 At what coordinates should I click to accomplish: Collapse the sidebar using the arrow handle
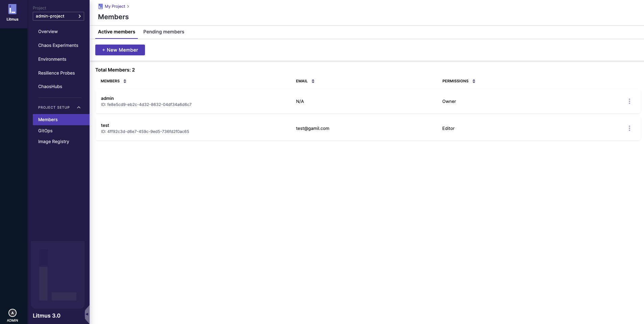click(87, 314)
